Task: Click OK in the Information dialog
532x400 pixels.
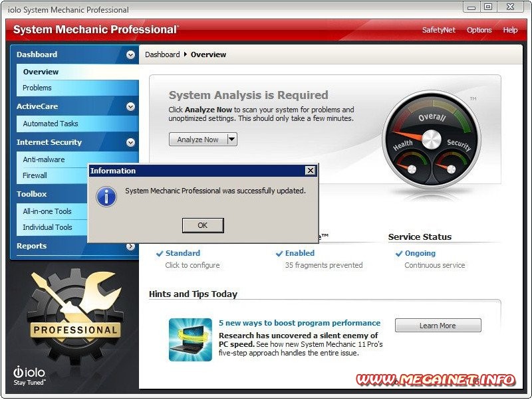Action: click(x=203, y=225)
